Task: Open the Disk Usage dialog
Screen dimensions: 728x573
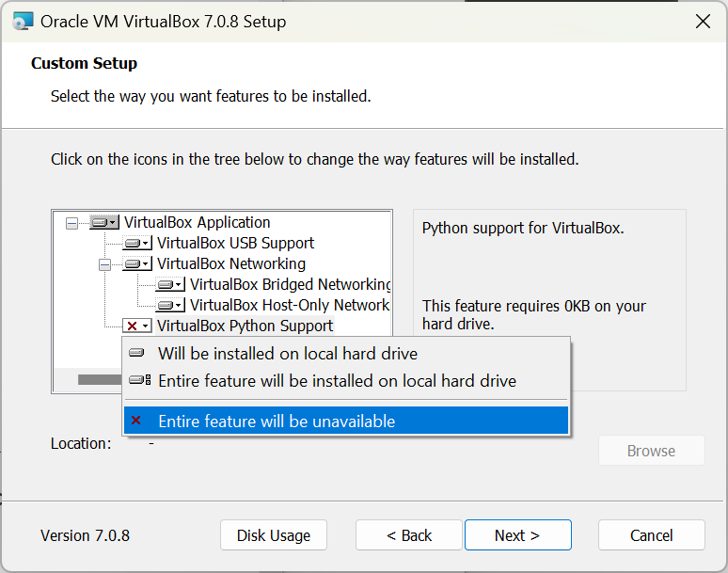Action: [274, 535]
